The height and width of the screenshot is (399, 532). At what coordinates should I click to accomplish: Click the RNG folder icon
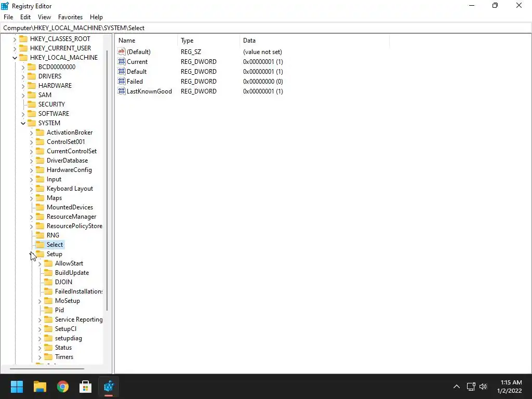pyautogui.click(x=40, y=235)
